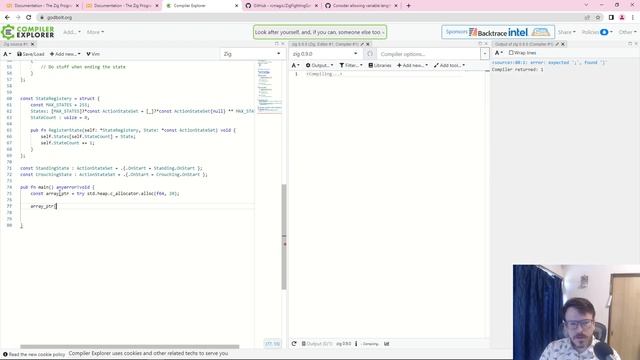
Task: Rename compiler pane tab with pencil icon
Action: click(x=362, y=44)
